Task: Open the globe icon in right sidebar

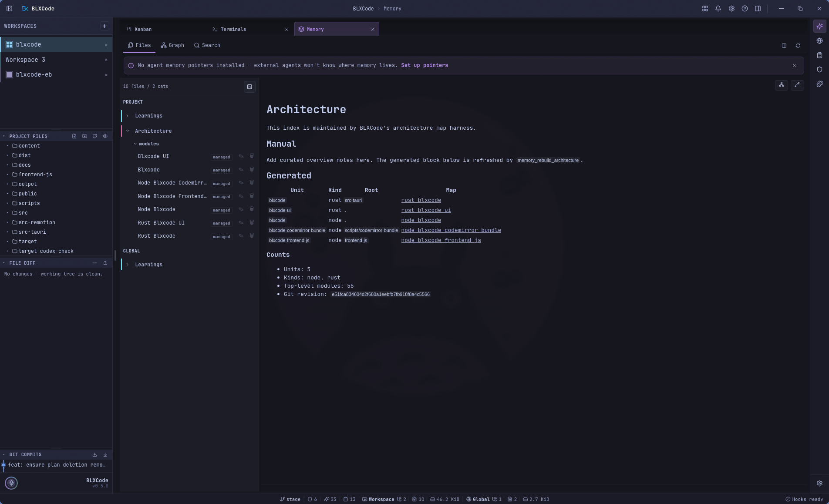Action: click(820, 41)
